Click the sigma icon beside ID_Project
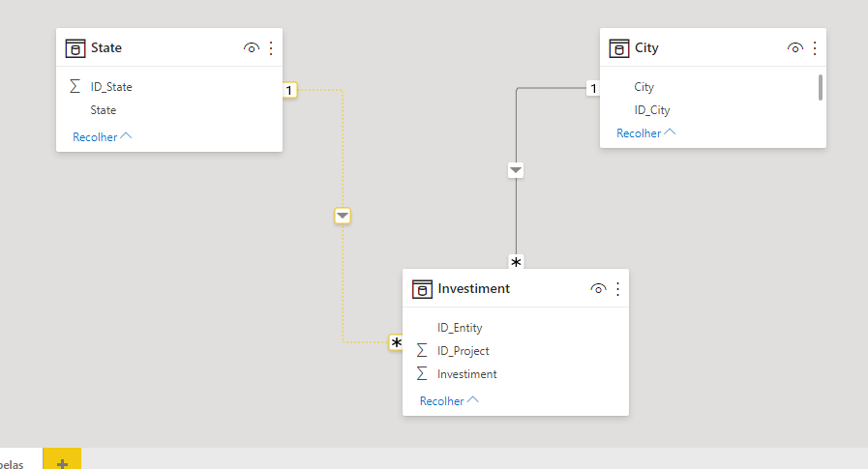Image resolution: width=868 pixels, height=469 pixels. (x=421, y=350)
